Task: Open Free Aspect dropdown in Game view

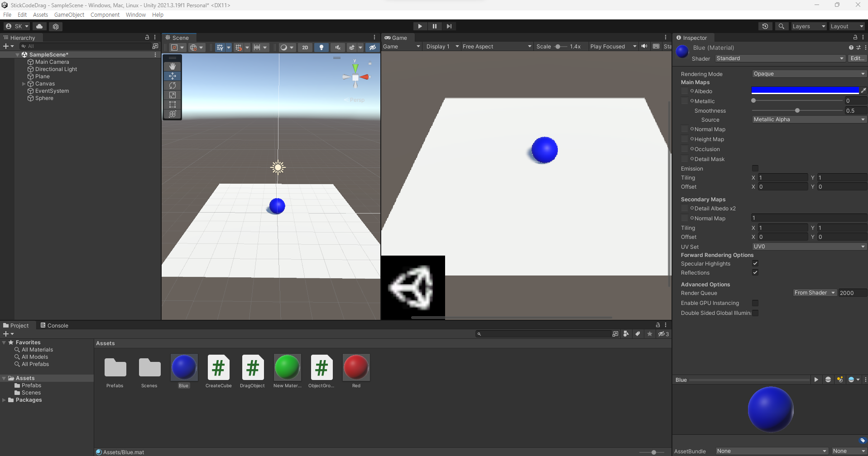Action: (x=497, y=46)
